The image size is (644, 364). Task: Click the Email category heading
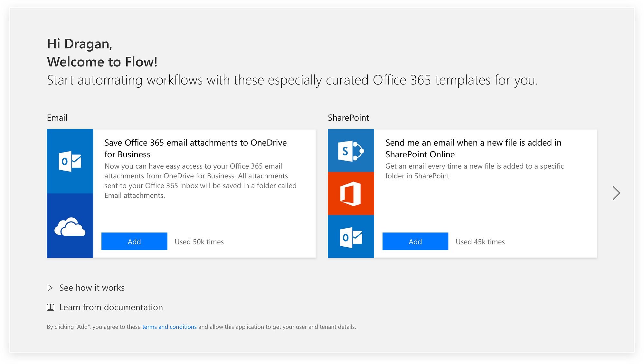click(57, 118)
